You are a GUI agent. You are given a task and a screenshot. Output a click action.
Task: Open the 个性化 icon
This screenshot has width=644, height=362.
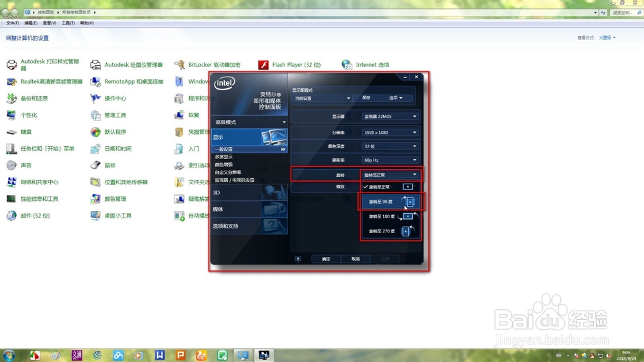pyautogui.click(x=12, y=115)
